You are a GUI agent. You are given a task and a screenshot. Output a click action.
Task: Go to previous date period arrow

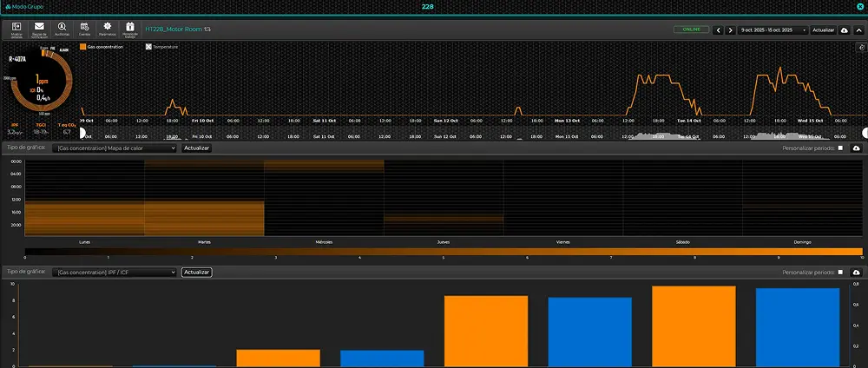tap(719, 30)
